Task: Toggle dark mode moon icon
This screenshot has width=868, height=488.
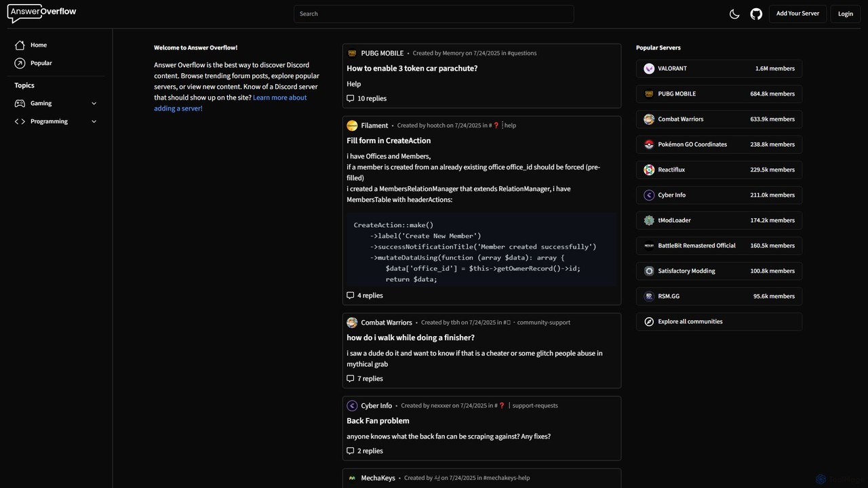Action: coord(734,14)
